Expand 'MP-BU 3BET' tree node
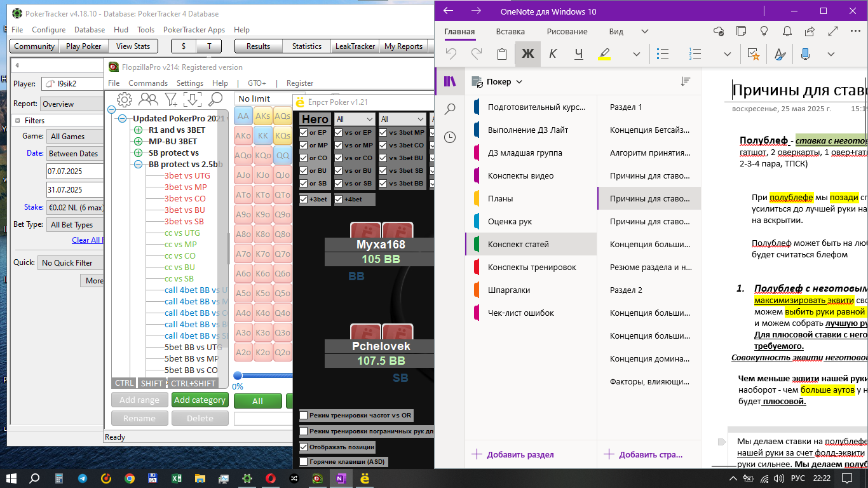This screenshot has width=868, height=488. point(138,141)
